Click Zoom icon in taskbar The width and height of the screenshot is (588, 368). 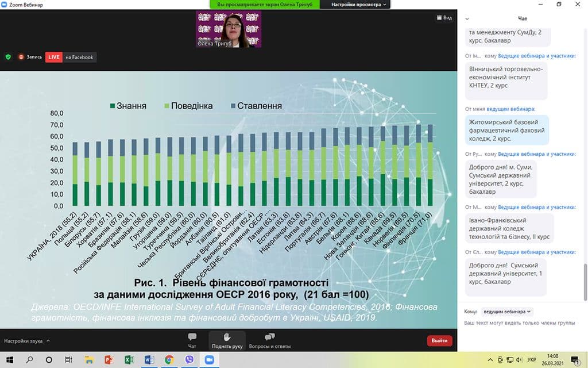(x=209, y=360)
